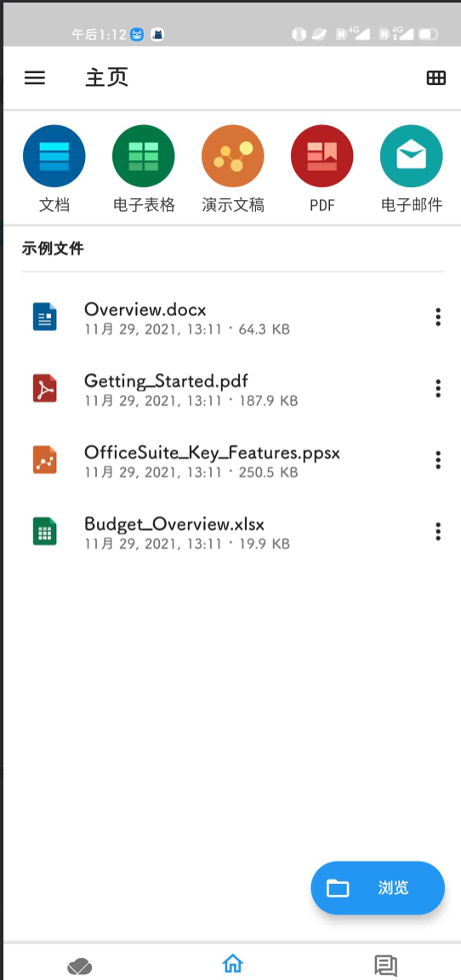Open the Overview.docx file
Image resolution: width=461 pixels, height=980 pixels.
tap(225, 317)
